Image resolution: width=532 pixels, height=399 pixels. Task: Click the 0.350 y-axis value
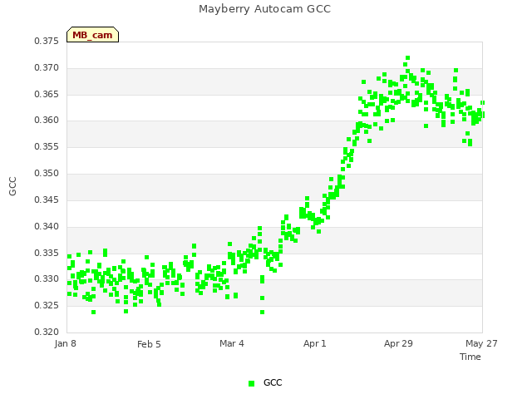point(47,174)
